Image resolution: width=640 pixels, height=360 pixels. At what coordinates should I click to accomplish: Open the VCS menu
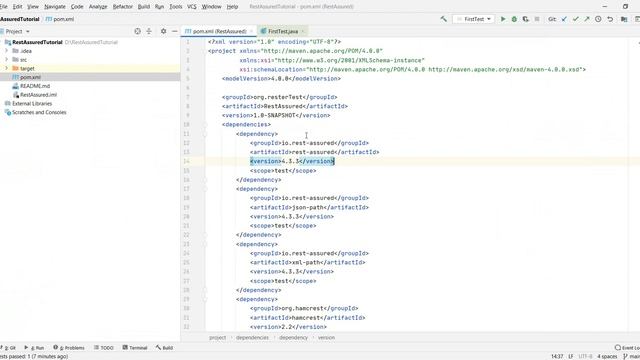[x=191, y=7]
